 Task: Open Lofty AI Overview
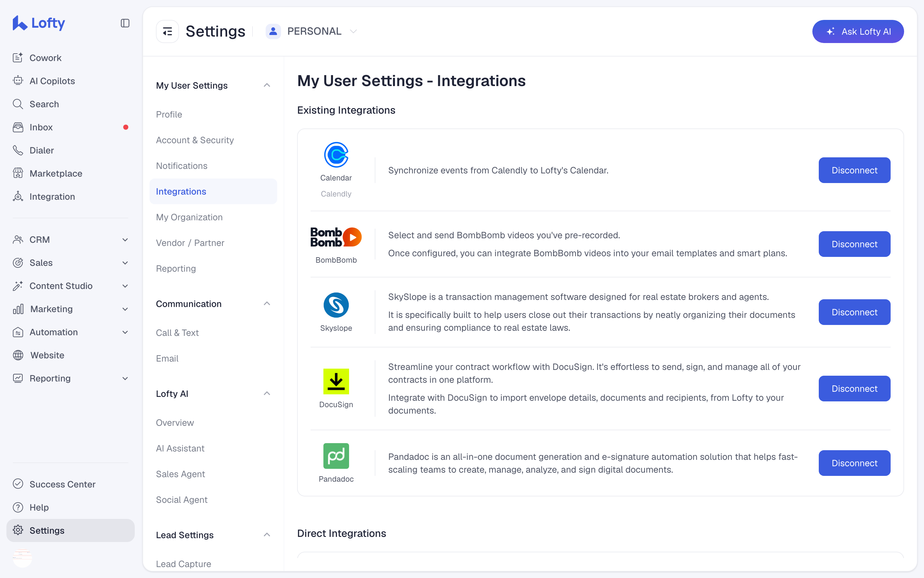point(213,422)
